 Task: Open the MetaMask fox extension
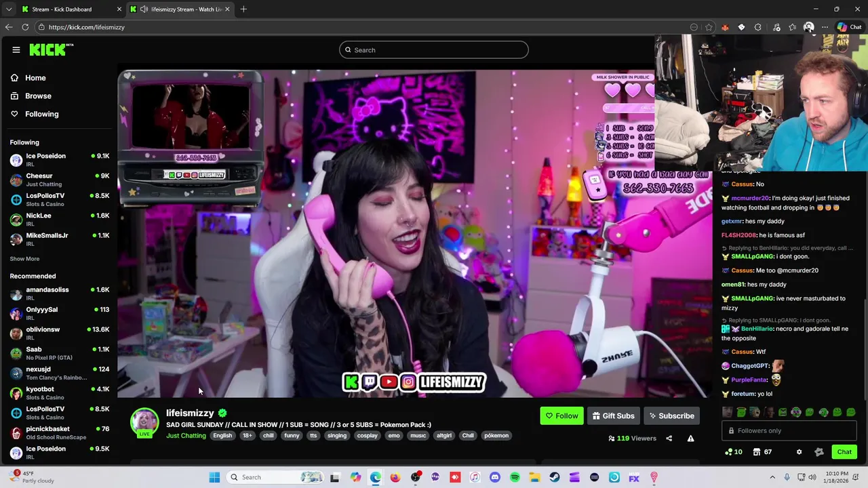point(725,27)
